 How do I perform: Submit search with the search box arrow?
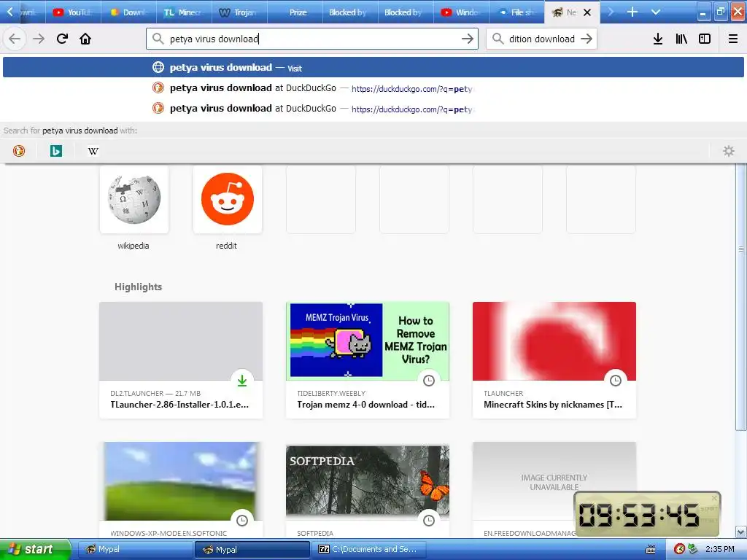(587, 39)
